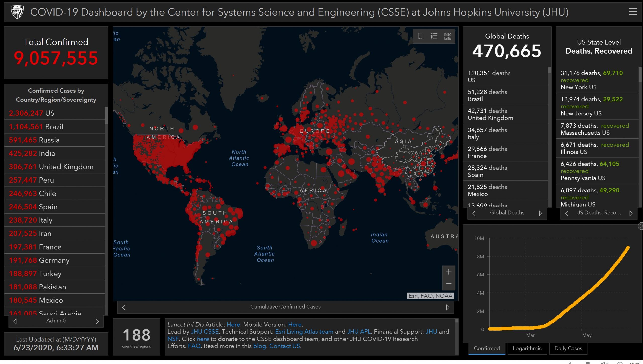The width and height of the screenshot is (643, 364).
Task: Switch to the Logarithmic chart tab
Action: click(x=527, y=348)
